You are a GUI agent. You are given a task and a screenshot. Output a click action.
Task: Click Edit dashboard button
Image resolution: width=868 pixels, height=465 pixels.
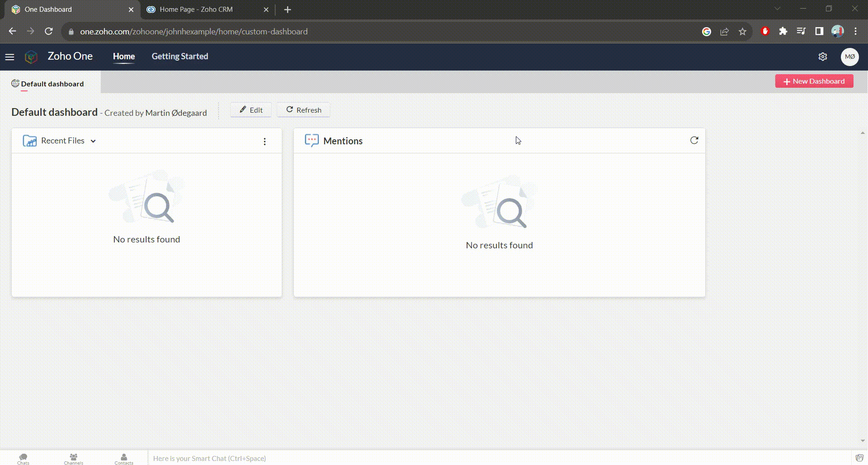pyautogui.click(x=251, y=110)
